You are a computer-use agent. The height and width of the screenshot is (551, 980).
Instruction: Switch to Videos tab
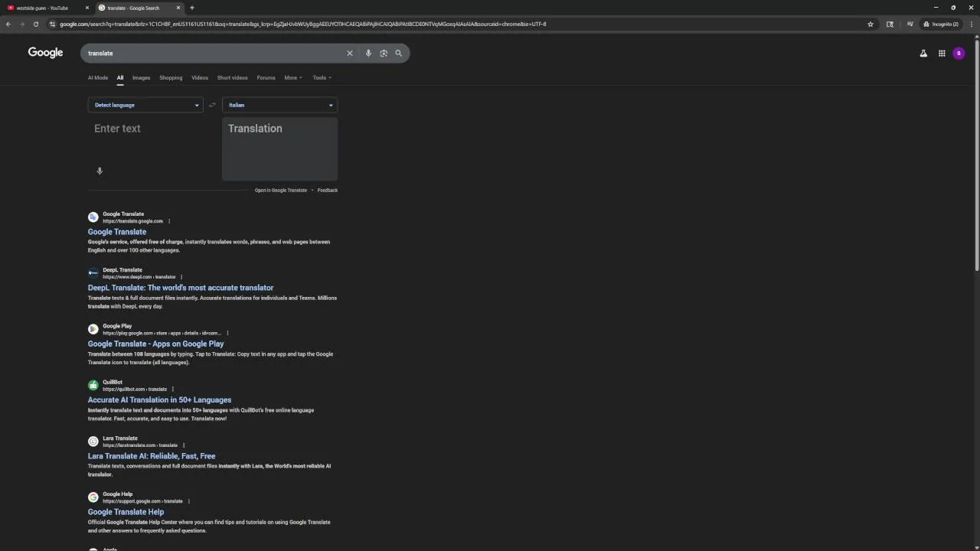pos(200,77)
